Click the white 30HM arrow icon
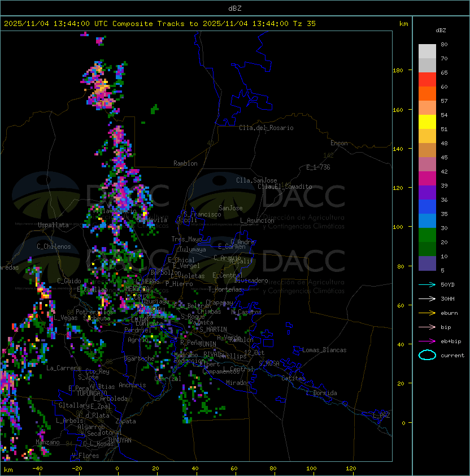This screenshot has height=476, width=470. pyautogui.click(x=427, y=298)
